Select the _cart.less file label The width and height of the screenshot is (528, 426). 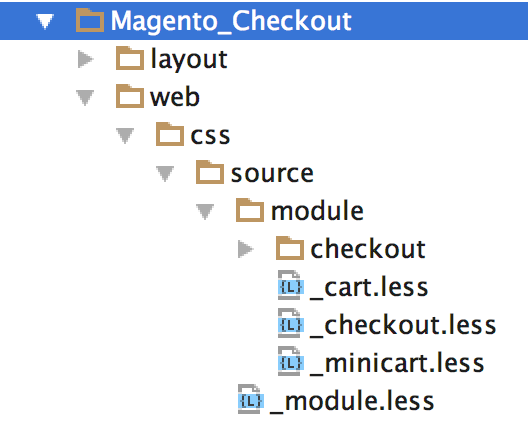(x=369, y=288)
